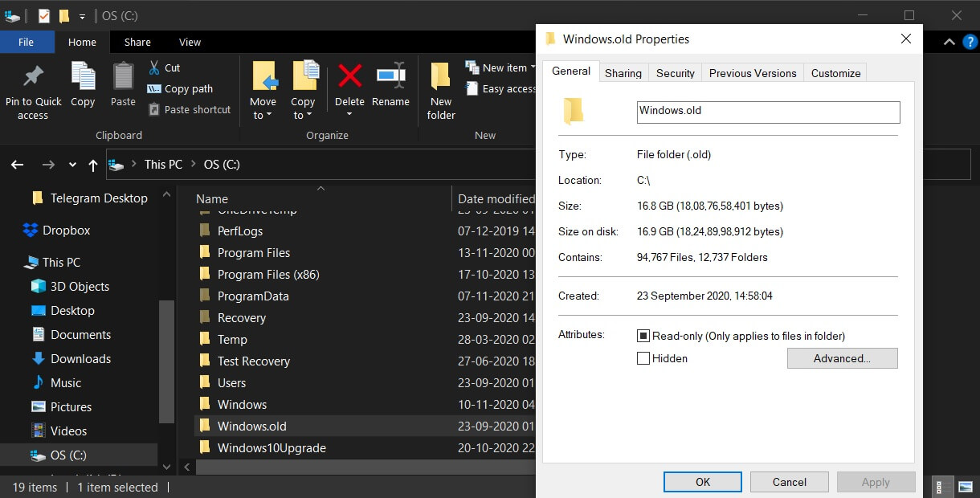Screen dimensions: 980x498
Task: Go forward with the right arrow
Action: click(48, 164)
